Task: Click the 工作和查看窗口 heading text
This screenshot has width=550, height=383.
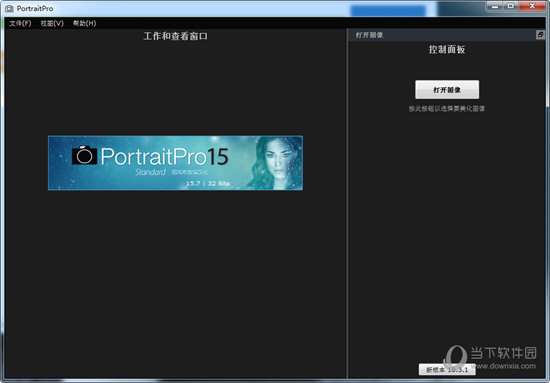Action: coord(175,36)
